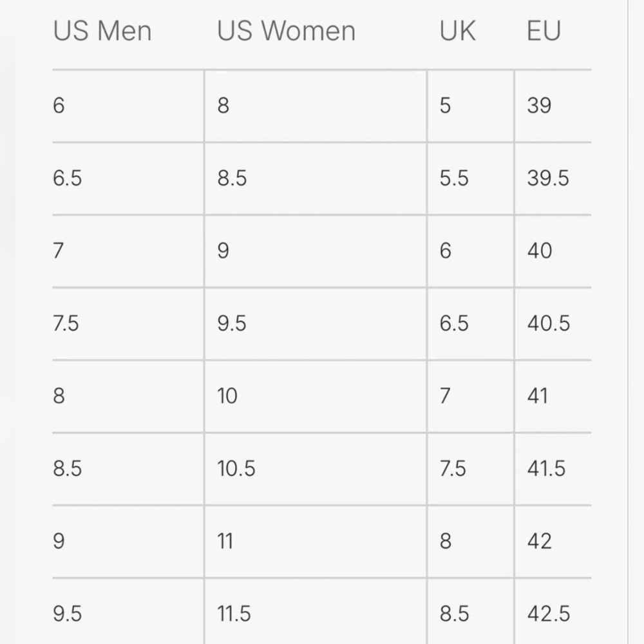644x644 pixels.
Task: Select US Men size 7.5 cell
Action: 128,324
